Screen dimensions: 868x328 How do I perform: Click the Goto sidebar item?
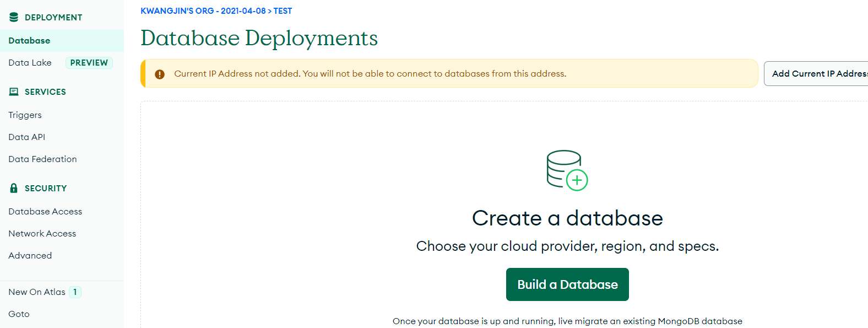pyautogui.click(x=19, y=314)
